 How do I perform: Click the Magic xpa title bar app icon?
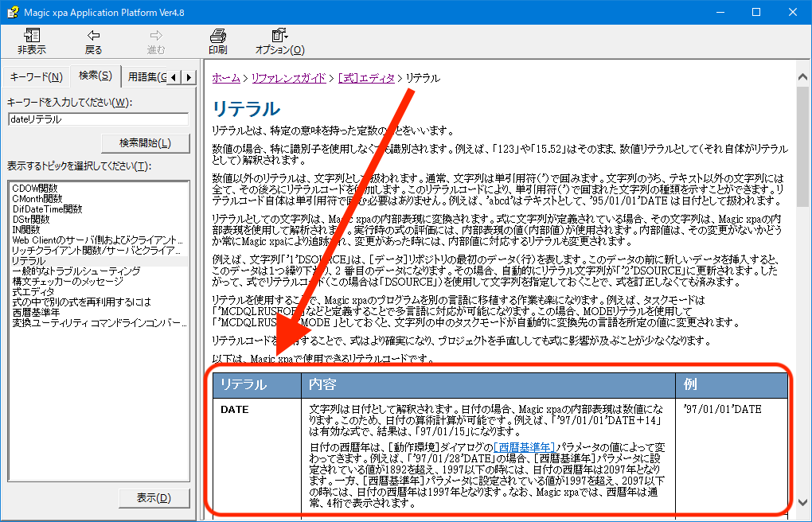coord(12,12)
